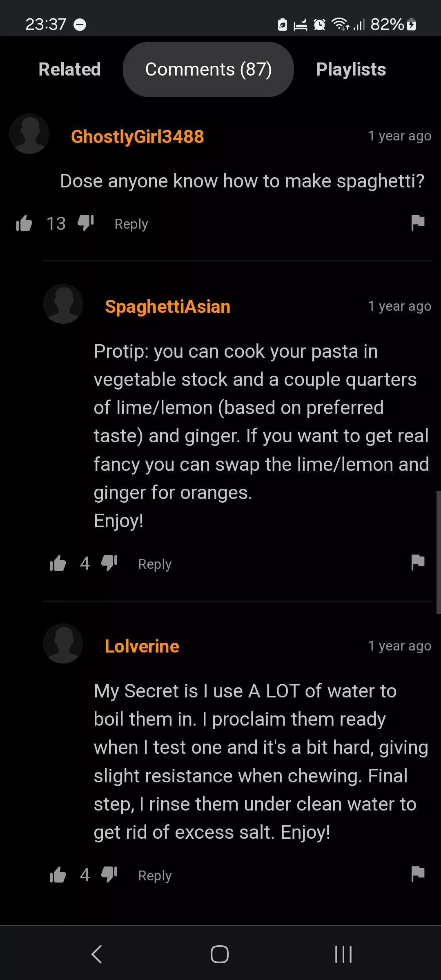Thumbs down Lolverine's comment
Image resolution: width=441 pixels, height=980 pixels.
(x=109, y=875)
